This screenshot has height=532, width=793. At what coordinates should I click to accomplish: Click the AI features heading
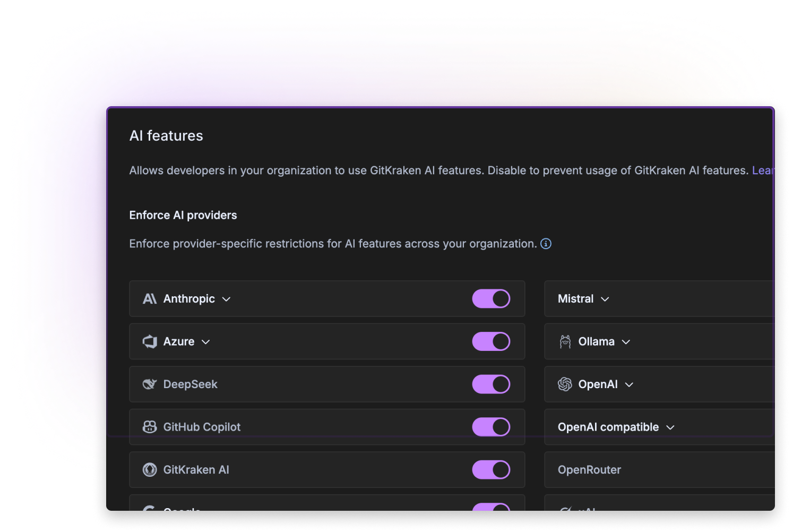click(x=166, y=136)
